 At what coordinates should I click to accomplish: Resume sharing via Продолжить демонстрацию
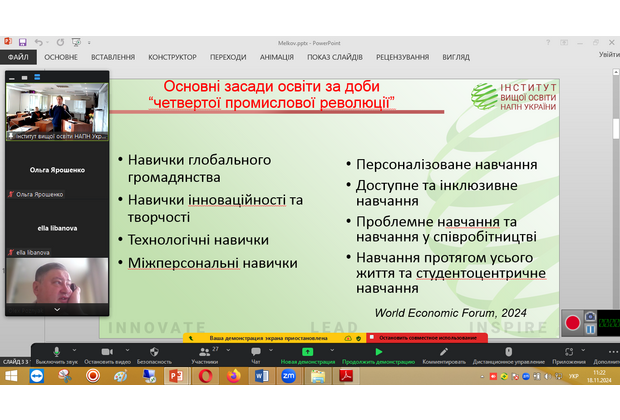[x=378, y=352]
